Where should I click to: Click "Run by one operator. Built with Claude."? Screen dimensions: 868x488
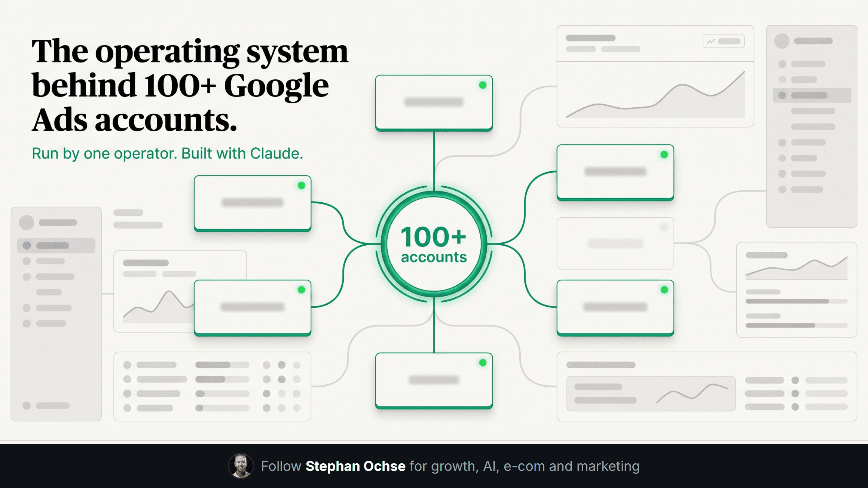coord(167,154)
